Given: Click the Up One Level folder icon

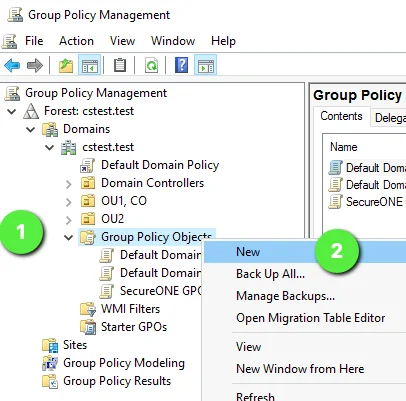Looking at the screenshot, I should [x=66, y=65].
